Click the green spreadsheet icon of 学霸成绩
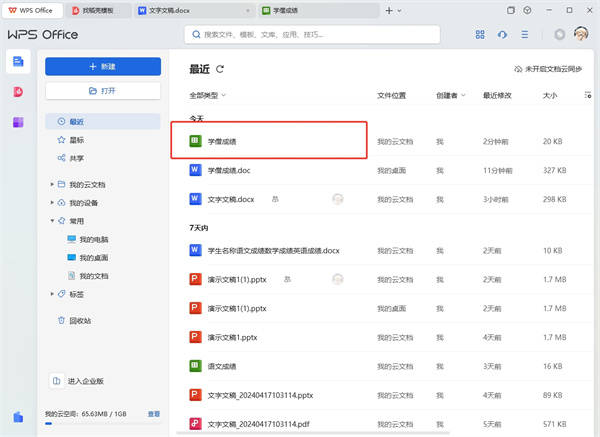This screenshot has height=437, width=600. tap(195, 141)
